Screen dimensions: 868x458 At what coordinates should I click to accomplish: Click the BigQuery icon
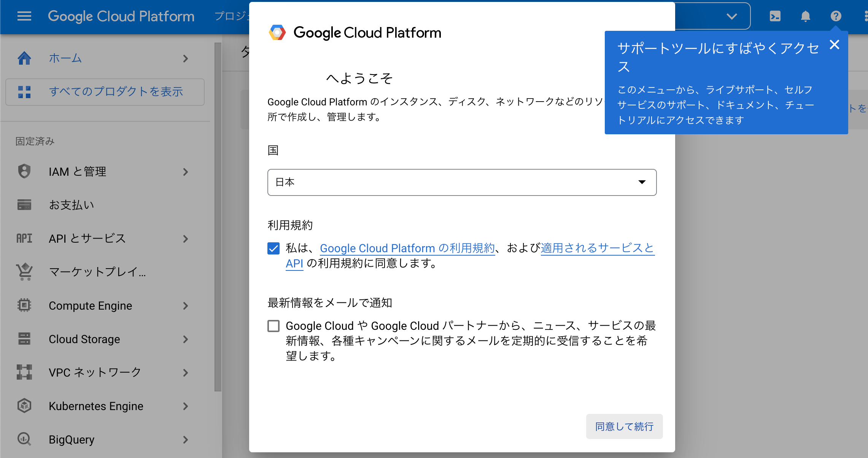[24, 439]
